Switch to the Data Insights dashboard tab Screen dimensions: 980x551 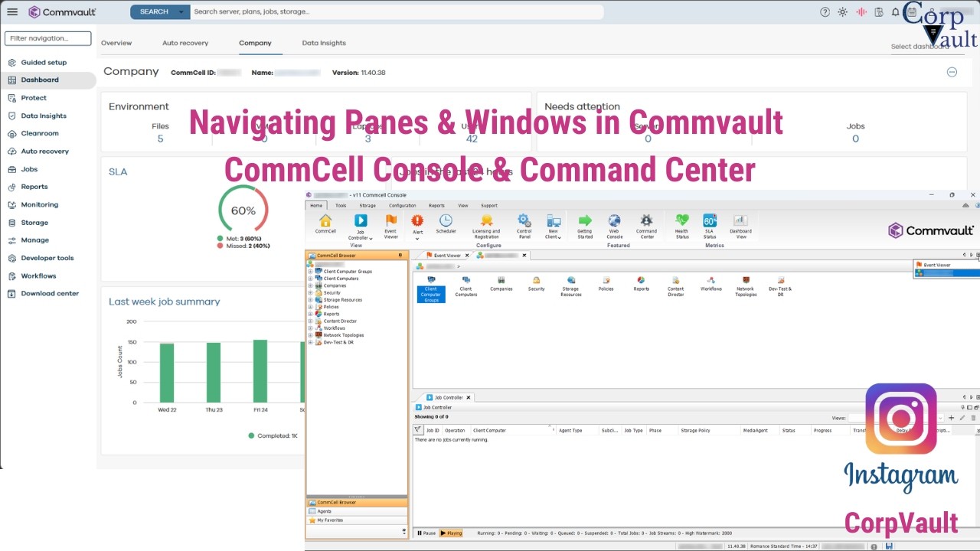point(324,43)
